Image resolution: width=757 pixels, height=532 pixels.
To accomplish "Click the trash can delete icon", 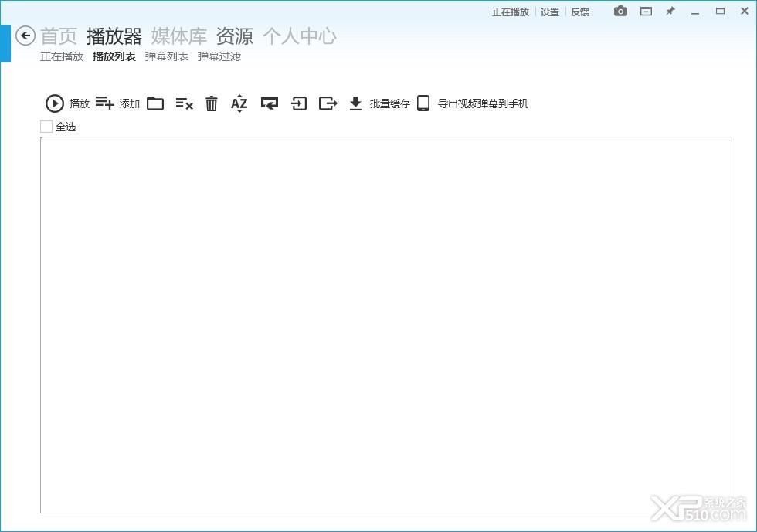I will point(212,103).
